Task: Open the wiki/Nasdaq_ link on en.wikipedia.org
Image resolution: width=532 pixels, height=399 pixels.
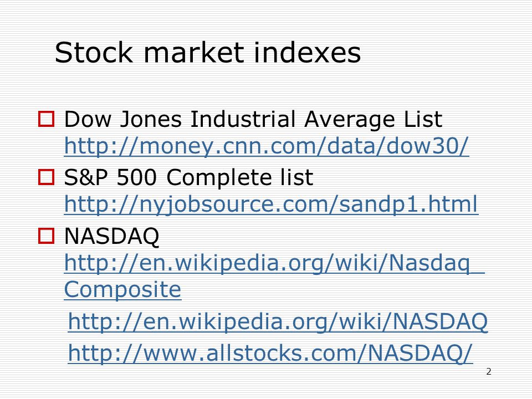Action: click(x=274, y=263)
